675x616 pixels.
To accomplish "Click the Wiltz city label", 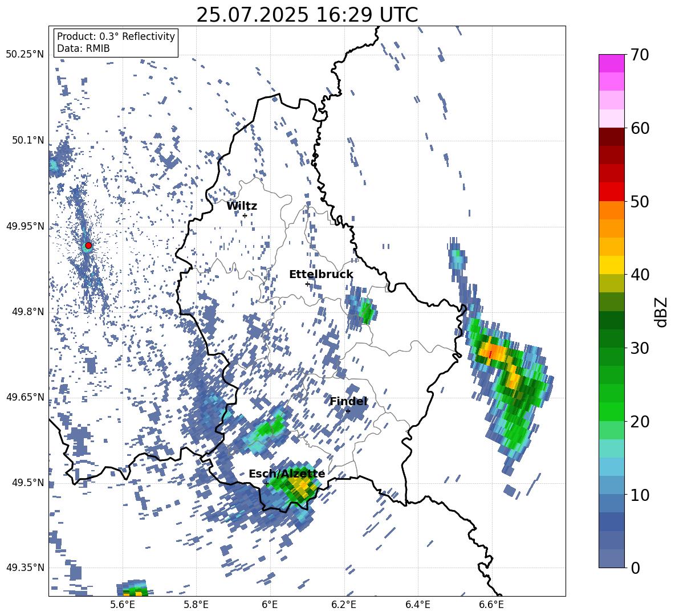I will pos(242,206).
